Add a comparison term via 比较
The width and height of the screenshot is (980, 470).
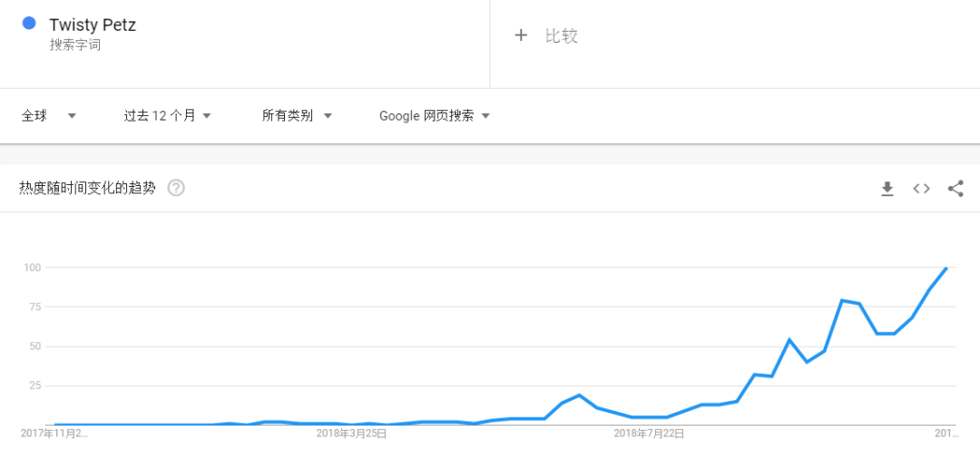point(562,35)
